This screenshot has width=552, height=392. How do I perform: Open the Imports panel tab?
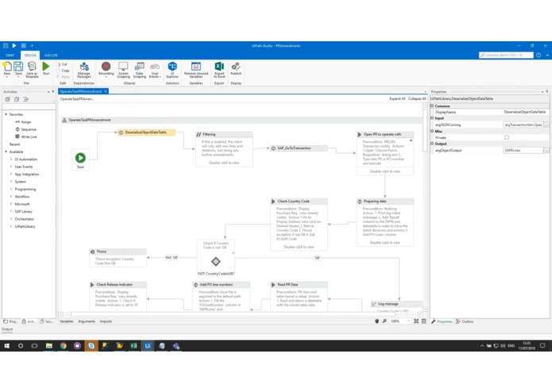coord(106,321)
